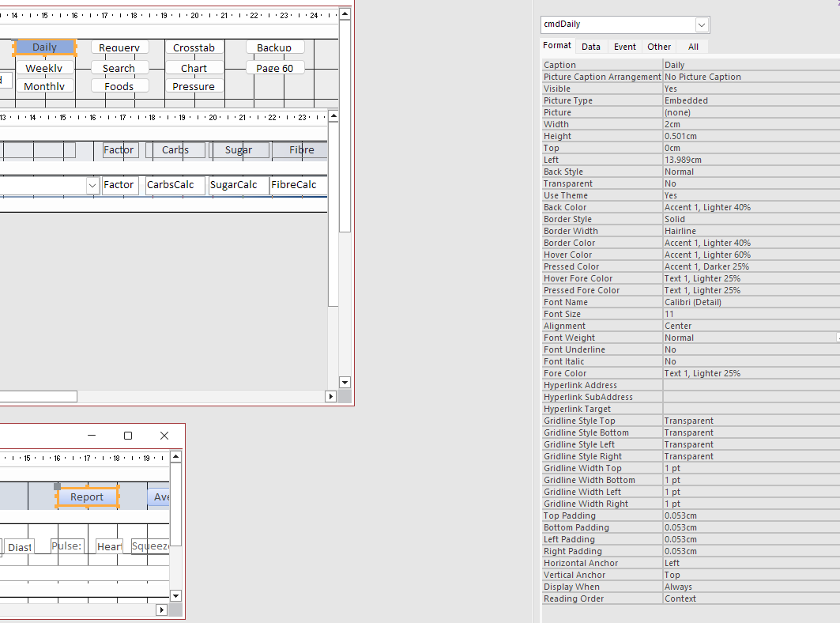Open the Event tab in property sheet
Viewport: 840px width, 623px height.
(624, 47)
